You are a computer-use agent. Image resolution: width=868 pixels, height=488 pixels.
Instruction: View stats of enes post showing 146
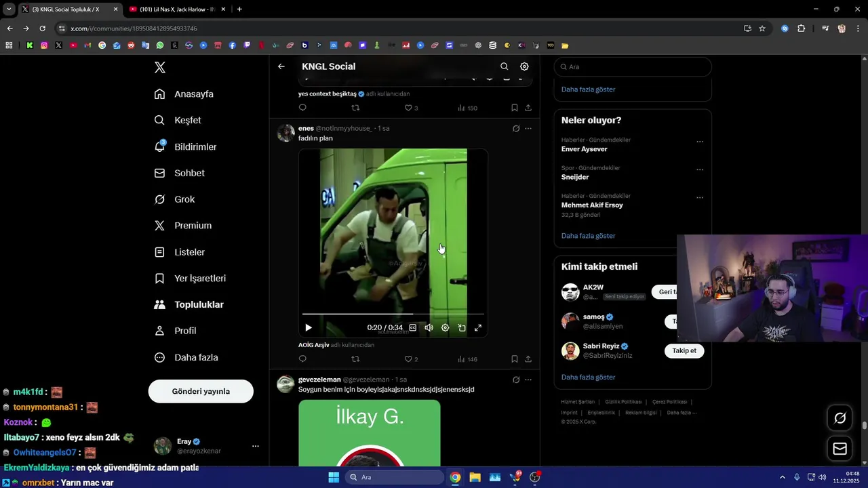click(467, 359)
